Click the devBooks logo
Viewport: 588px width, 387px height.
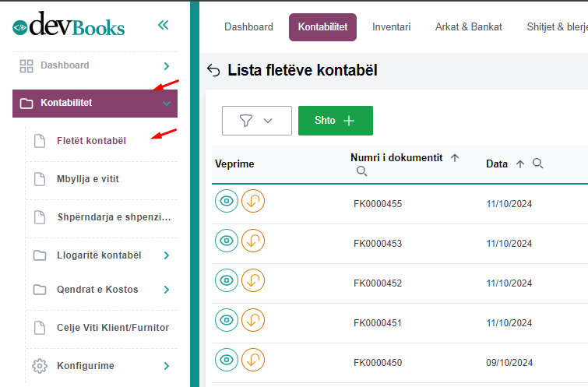(69, 26)
